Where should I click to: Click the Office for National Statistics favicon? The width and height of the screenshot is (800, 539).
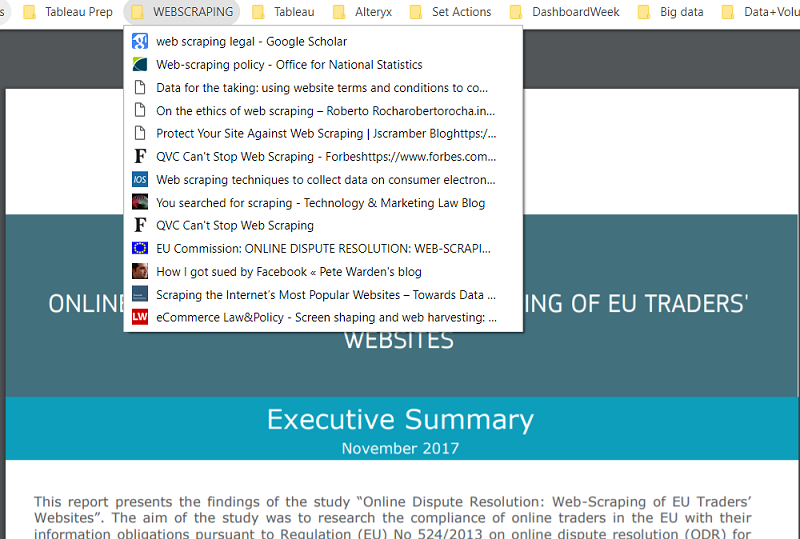[140, 64]
